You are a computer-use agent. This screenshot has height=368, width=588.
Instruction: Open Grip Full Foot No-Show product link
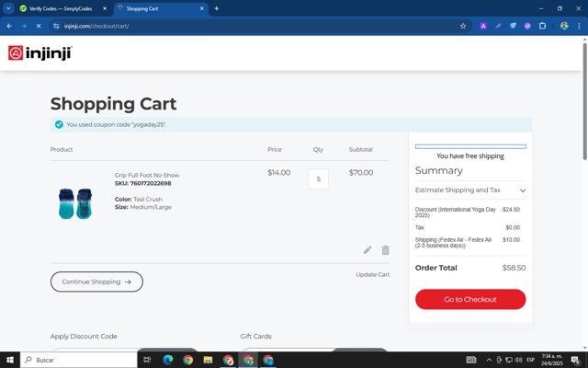[147, 175]
